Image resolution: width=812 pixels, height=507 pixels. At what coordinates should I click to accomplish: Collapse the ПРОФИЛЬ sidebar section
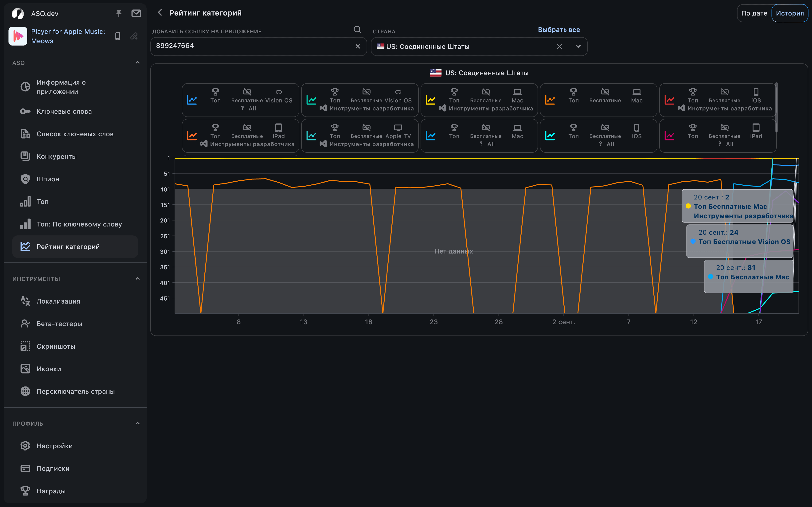[x=137, y=423]
